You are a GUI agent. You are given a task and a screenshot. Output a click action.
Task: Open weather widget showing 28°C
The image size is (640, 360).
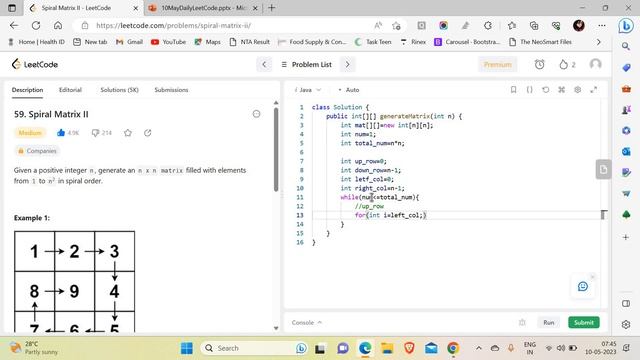pos(34,348)
